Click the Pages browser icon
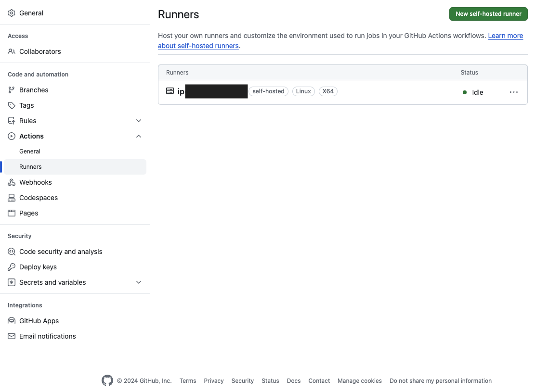Image resolution: width=535 pixels, height=392 pixels. 12,213
